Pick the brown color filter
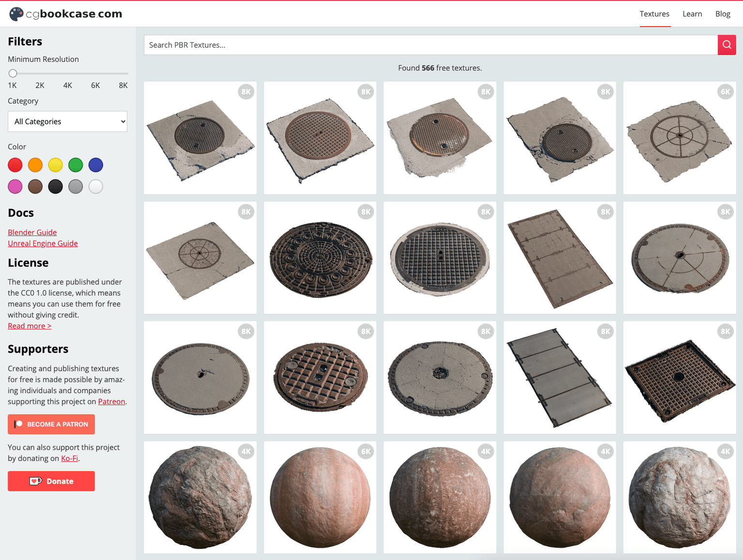 point(35,187)
